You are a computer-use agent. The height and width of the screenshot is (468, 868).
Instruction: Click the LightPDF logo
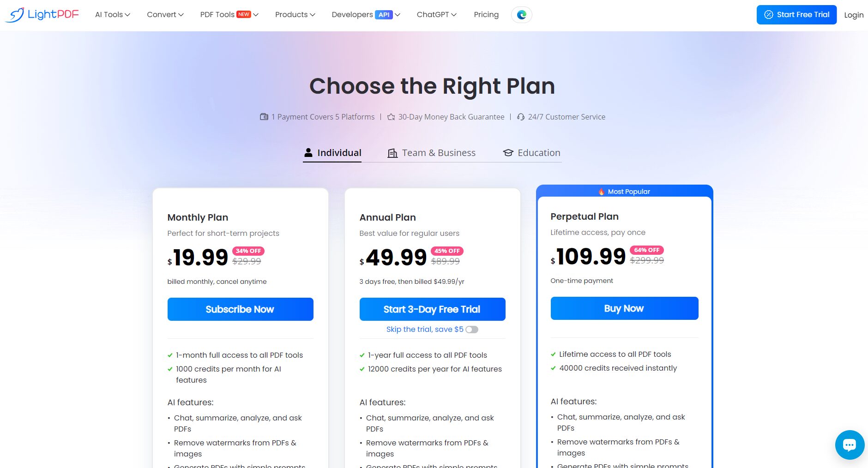[42, 15]
